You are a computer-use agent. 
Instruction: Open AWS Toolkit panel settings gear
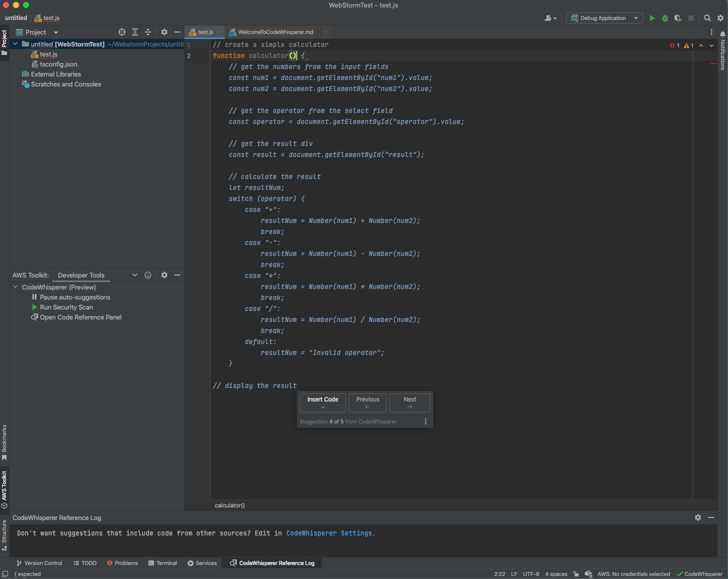pyautogui.click(x=164, y=275)
